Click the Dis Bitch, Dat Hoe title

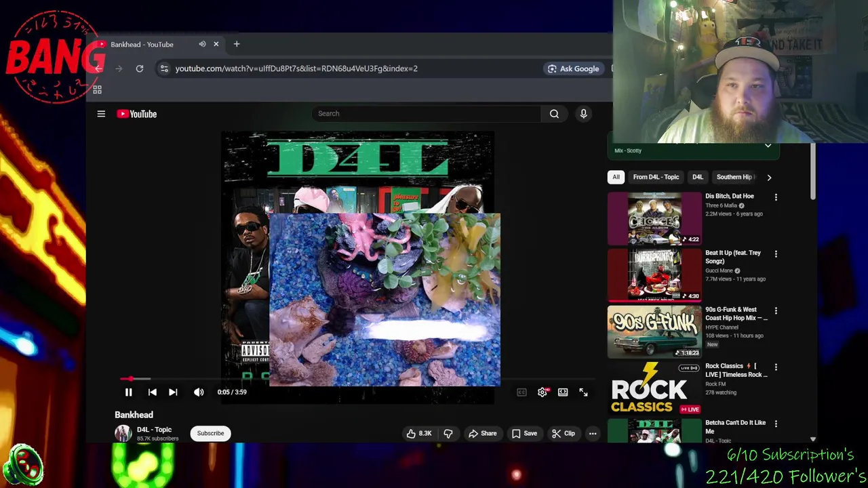click(730, 196)
